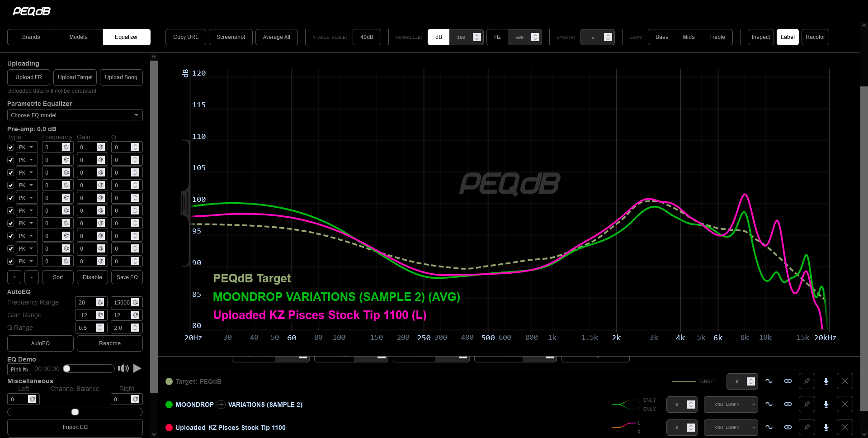Screen dimensions: 868x438
Task: Hide the KZ Pisces curve
Action: point(788,428)
